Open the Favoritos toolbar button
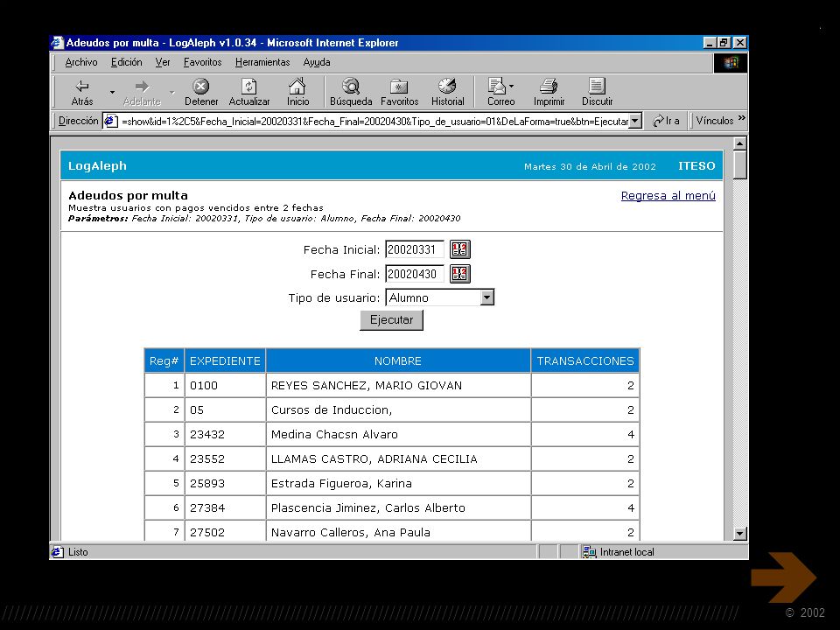840x630 pixels. click(x=399, y=92)
